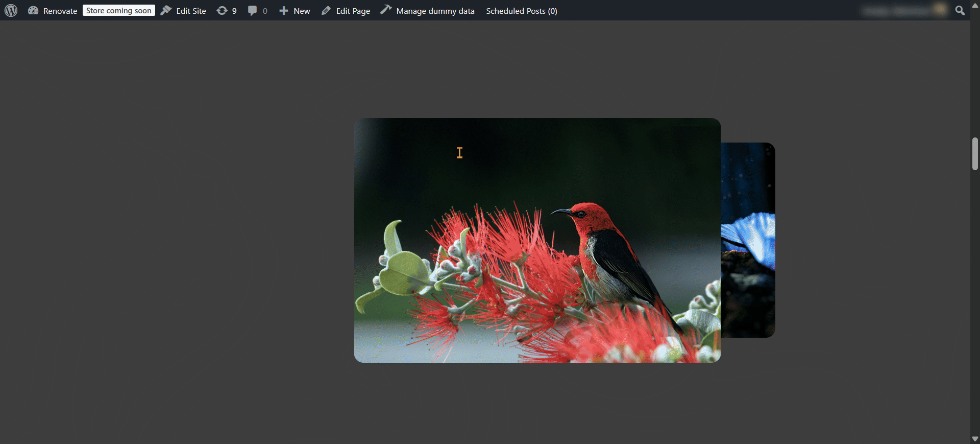Select the Edit Page text link

[353, 11]
